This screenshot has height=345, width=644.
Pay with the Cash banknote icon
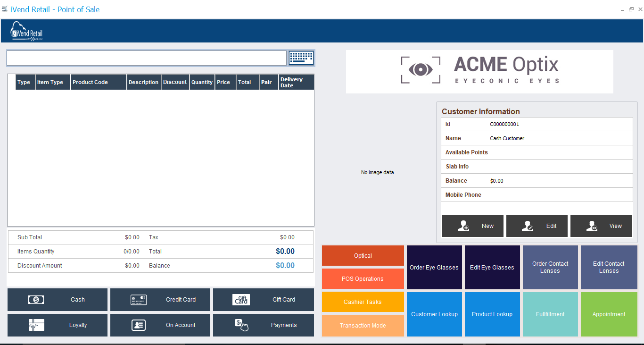(36, 300)
